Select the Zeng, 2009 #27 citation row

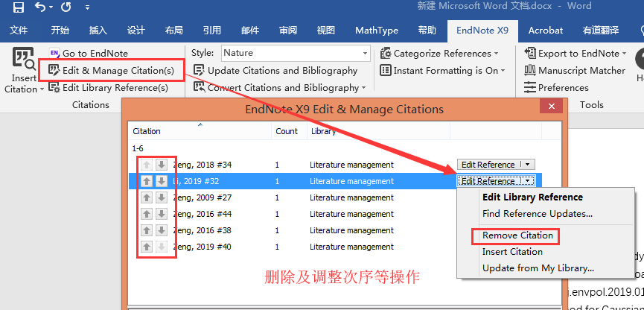point(293,197)
